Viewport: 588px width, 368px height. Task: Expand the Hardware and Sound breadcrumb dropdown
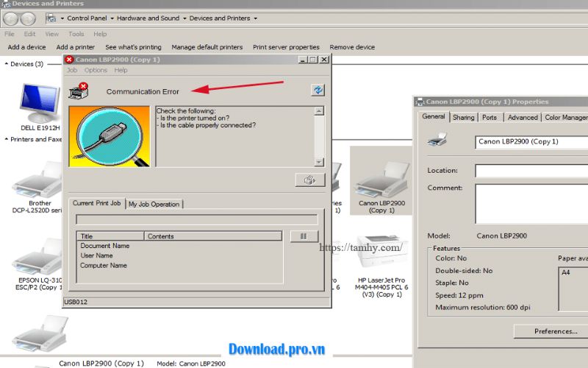[x=183, y=18]
